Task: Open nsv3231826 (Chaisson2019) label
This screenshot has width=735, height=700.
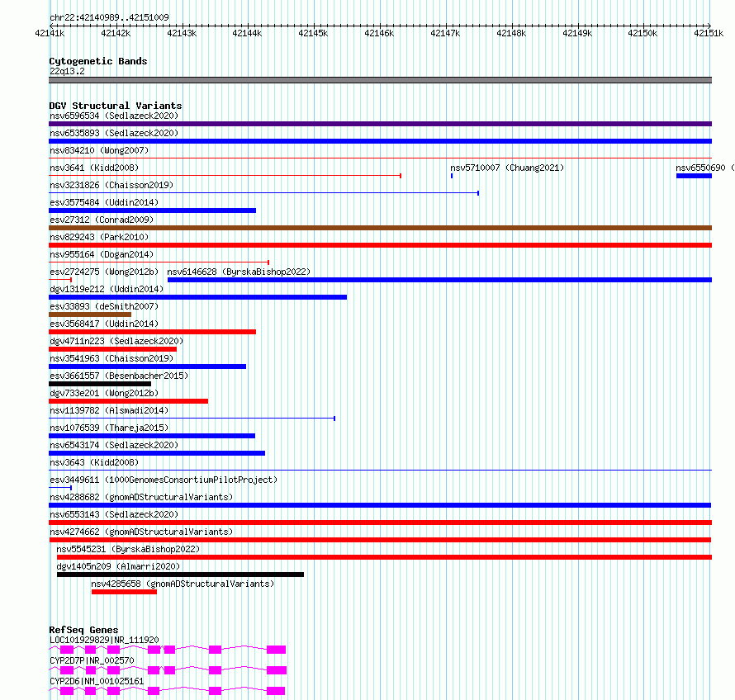Action: 111,185
